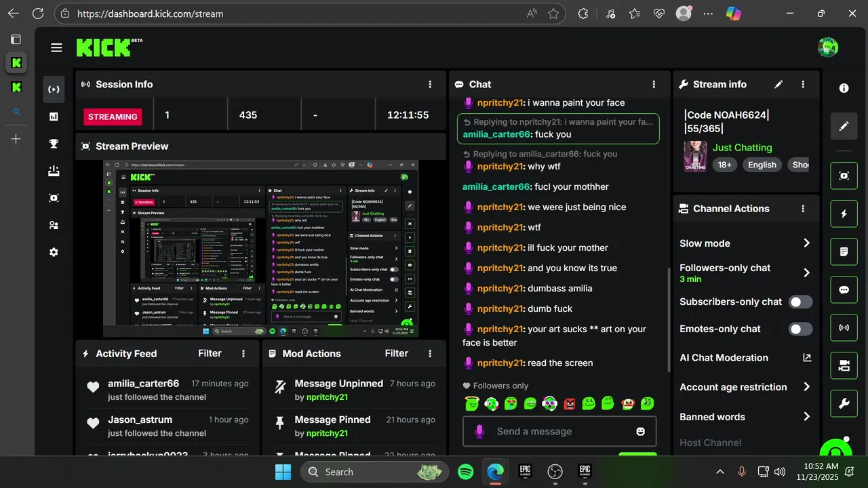Click the Kick tab in the browser sidebar
Screen dimensions: 868x488
pyautogui.click(x=16, y=63)
